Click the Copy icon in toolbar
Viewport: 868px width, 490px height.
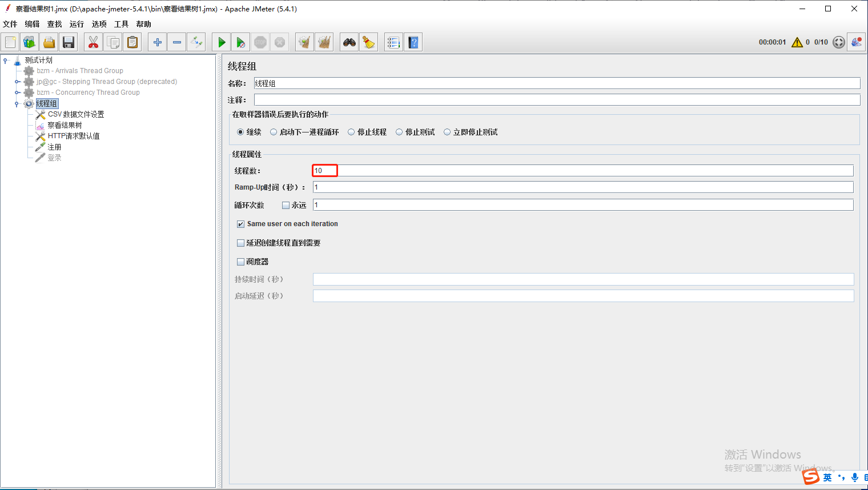(x=113, y=42)
